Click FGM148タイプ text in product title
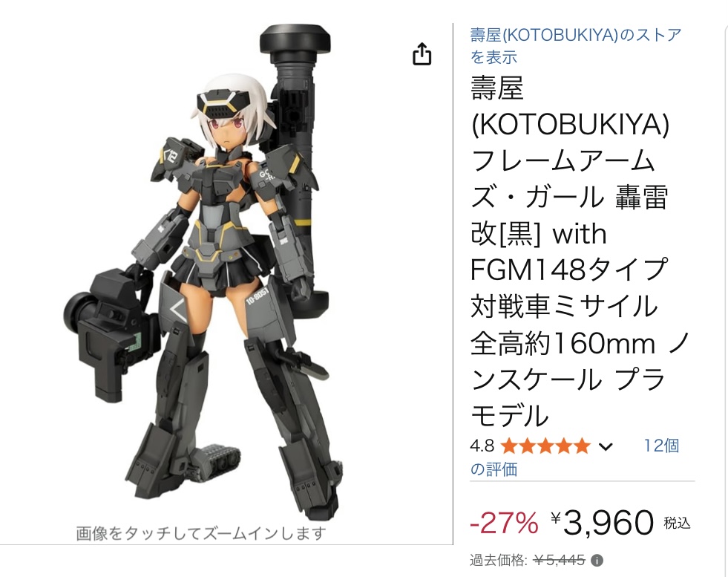This screenshot has height=577, width=728. coord(569,270)
